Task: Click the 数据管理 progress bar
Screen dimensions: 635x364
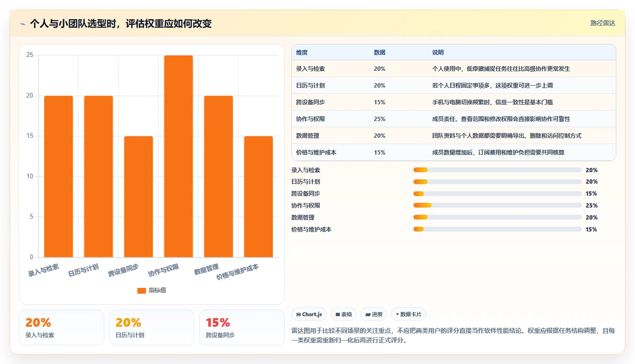Action: pyautogui.click(x=498, y=218)
